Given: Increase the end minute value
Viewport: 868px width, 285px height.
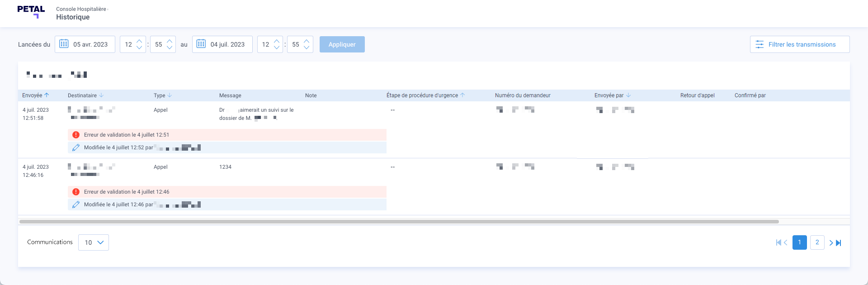Looking at the screenshot, I should (x=307, y=41).
